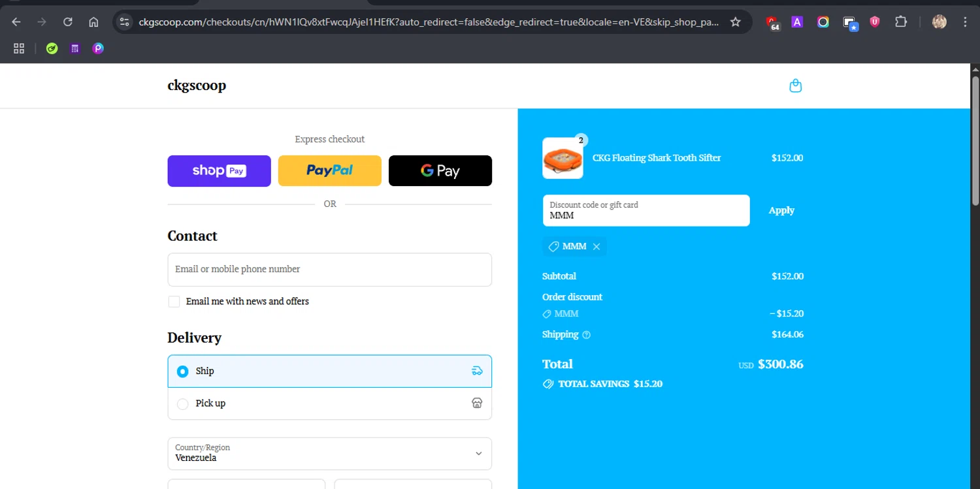This screenshot has width=980, height=489.
Task: Pay with PayPal
Action: pos(329,171)
